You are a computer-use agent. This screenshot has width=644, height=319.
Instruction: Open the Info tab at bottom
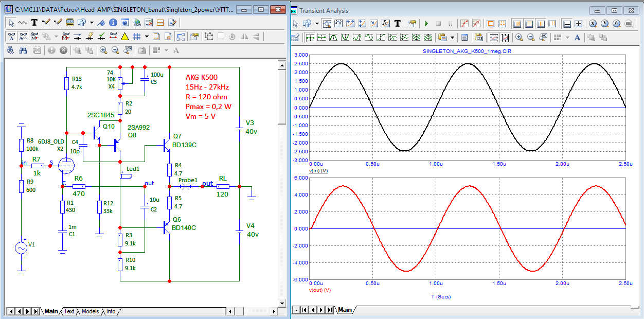[x=111, y=311]
